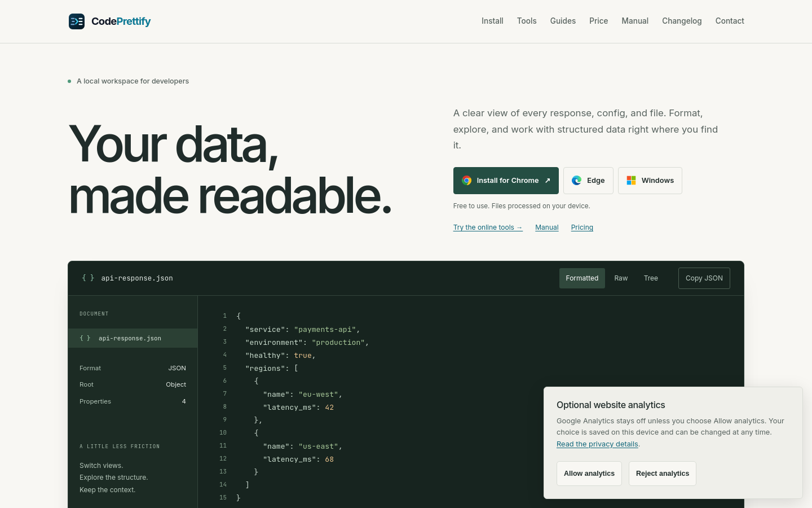Click line number 1 in gutter
This screenshot has height=508, width=812.
point(224,316)
